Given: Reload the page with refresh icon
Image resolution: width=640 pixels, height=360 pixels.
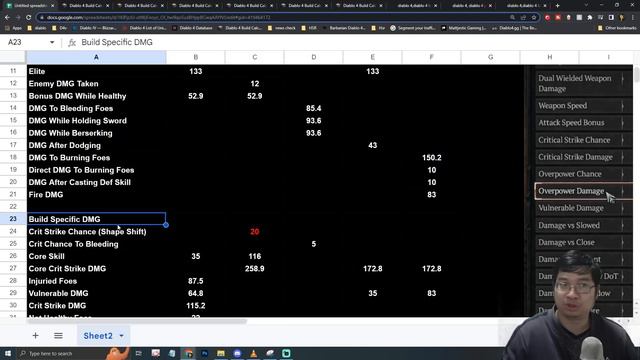Looking at the screenshot, I should (x=28, y=18).
